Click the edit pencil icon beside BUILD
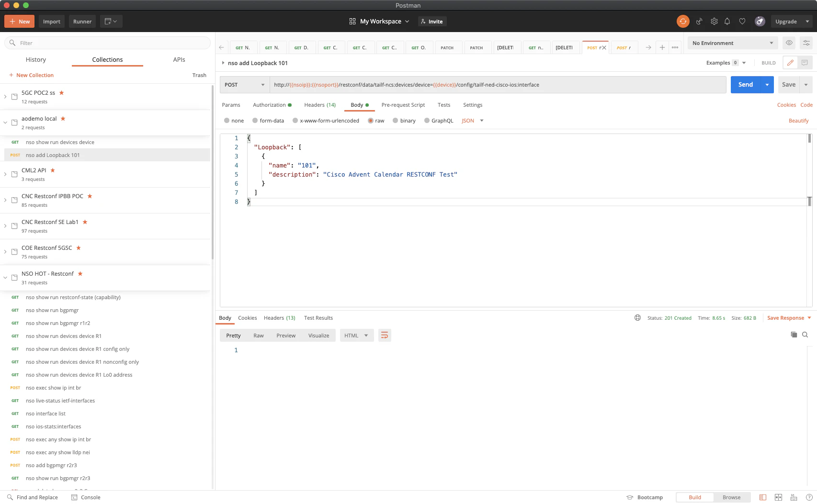This screenshot has height=504, width=817. click(x=790, y=63)
